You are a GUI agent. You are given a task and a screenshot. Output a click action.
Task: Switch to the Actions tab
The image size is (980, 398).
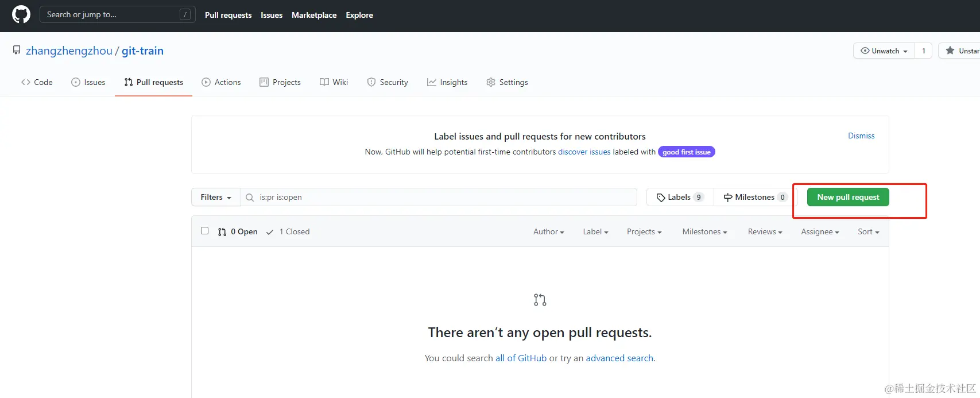point(222,82)
